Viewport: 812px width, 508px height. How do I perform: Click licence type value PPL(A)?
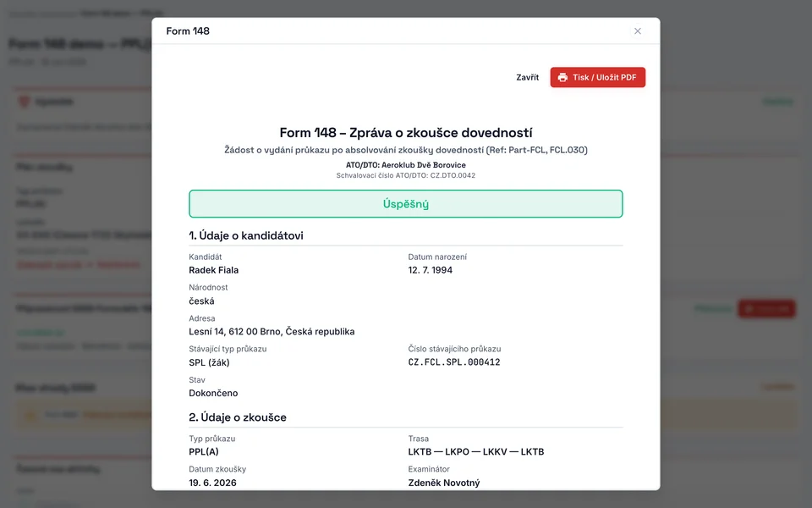tap(204, 451)
